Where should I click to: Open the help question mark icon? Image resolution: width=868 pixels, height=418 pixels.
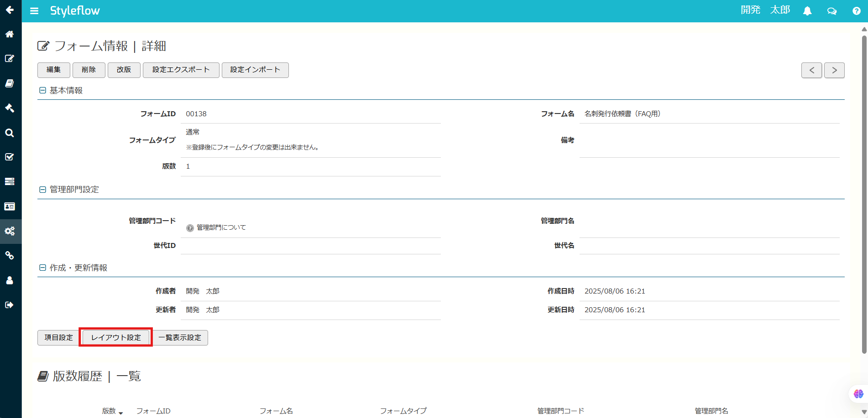click(856, 11)
